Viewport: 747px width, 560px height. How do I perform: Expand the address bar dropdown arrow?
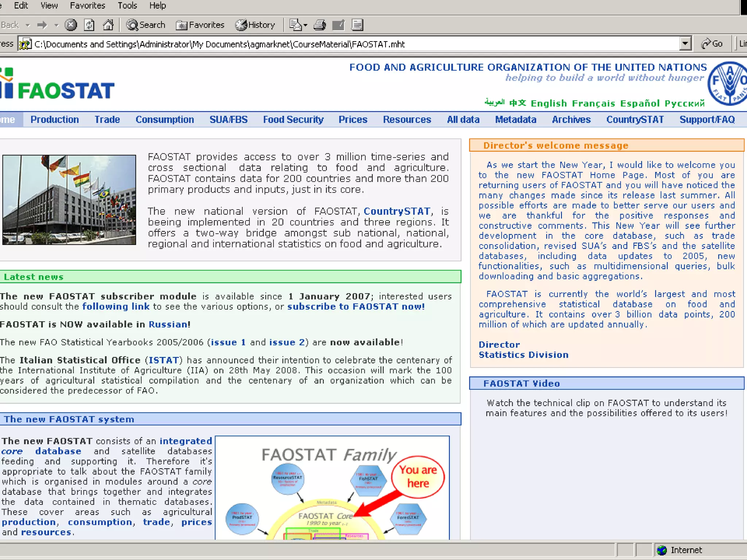pyautogui.click(x=685, y=44)
